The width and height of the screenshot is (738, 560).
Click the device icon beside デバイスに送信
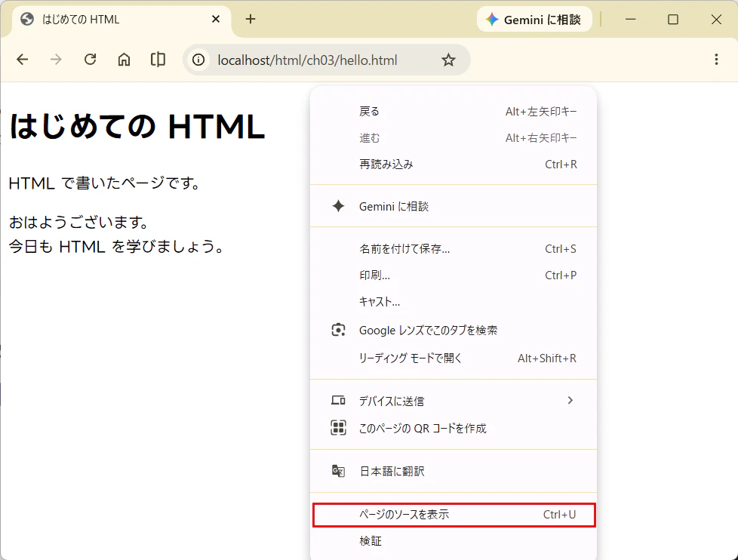point(338,401)
